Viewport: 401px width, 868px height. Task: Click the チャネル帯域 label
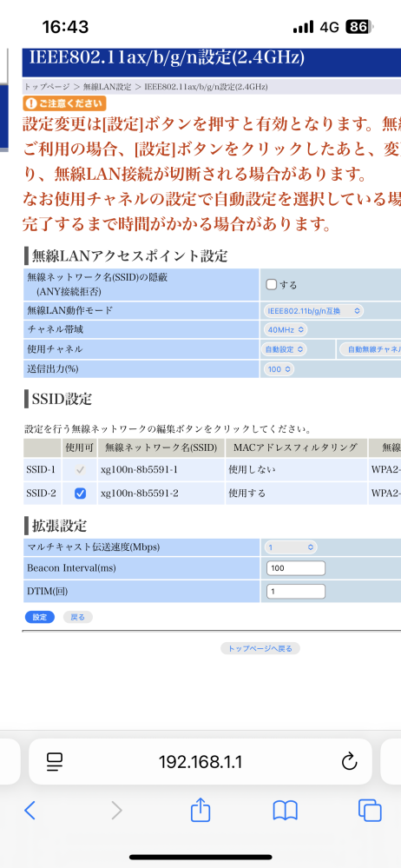56,330
